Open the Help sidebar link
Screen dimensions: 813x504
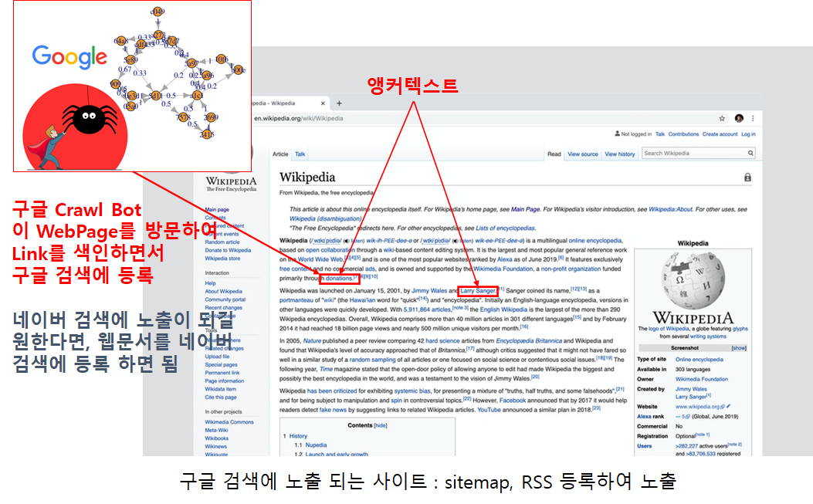pos(210,283)
